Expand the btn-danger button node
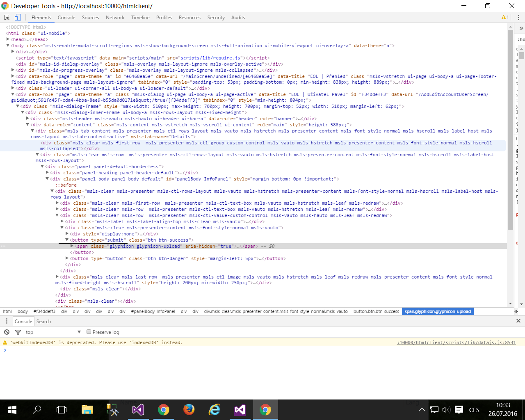This screenshot has height=420, width=525. click(67, 258)
